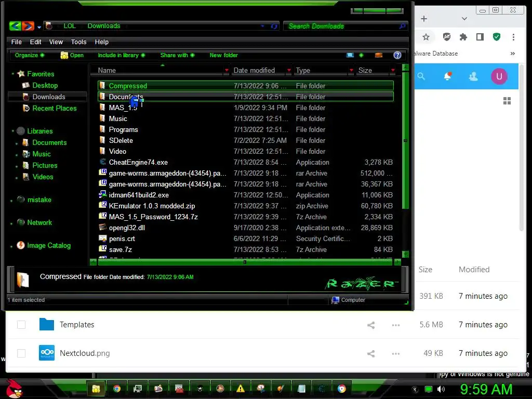
Task: Open the purple U user avatar menu
Action: [x=499, y=76]
